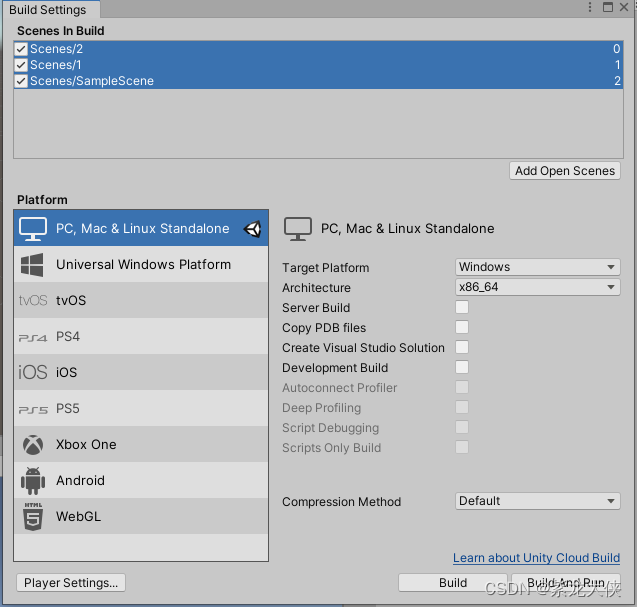Viewport: 637px width, 607px height.
Task: Select tvOS platform
Action: pos(141,301)
